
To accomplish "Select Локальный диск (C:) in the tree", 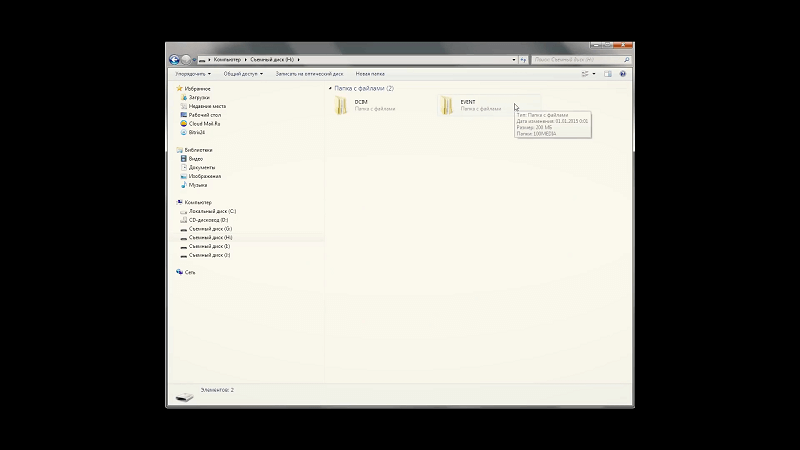I will 212,212.
